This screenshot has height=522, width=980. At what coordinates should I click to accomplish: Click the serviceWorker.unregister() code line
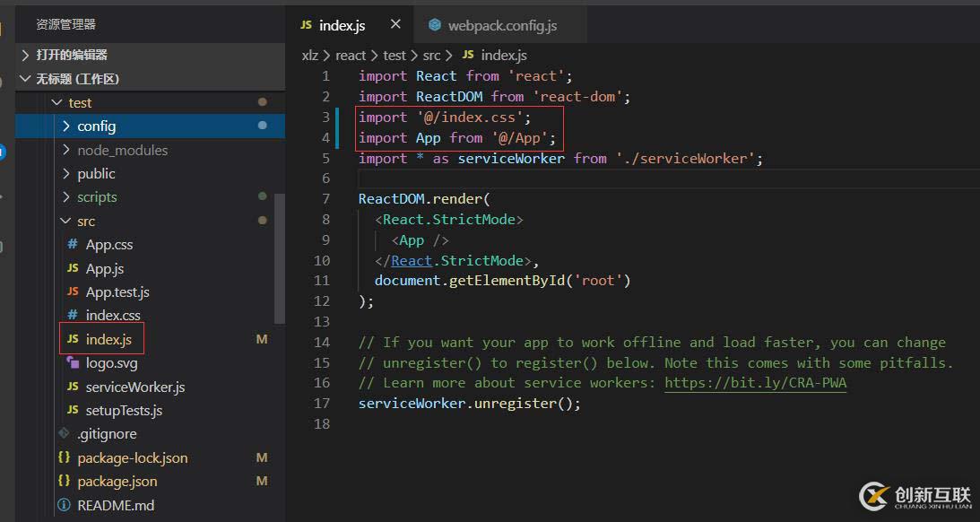click(x=469, y=404)
